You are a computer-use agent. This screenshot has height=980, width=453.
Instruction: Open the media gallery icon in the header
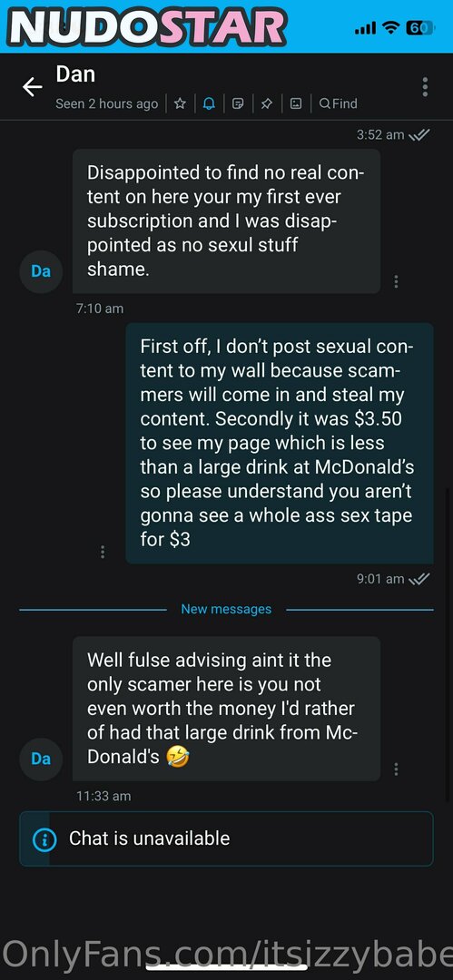pyautogui.click(x=296, y=103)
